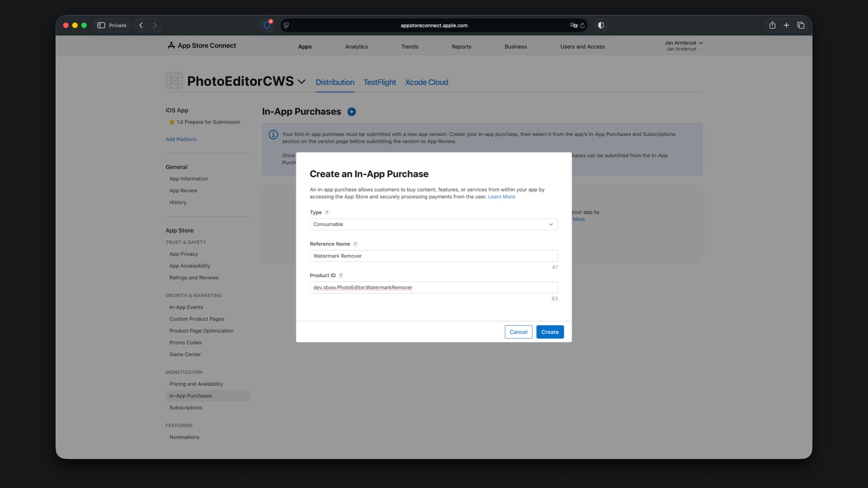The height and width of the screenshot is (488, 868).
Task: Click the Product ID help icon
Action: [x=341, y=276]
